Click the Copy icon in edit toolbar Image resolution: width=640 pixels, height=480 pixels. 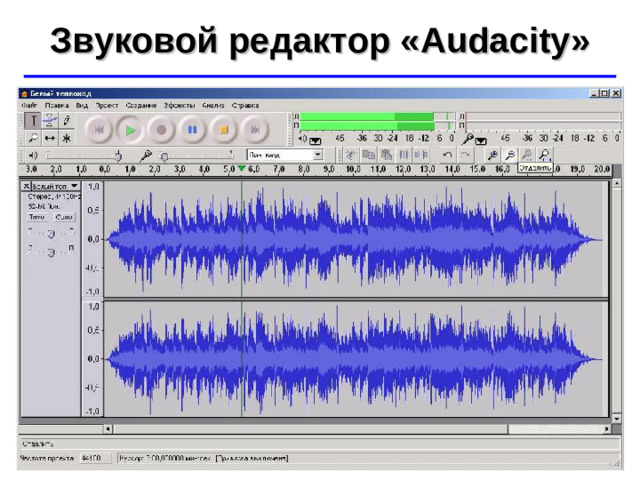tap(369, 155)
